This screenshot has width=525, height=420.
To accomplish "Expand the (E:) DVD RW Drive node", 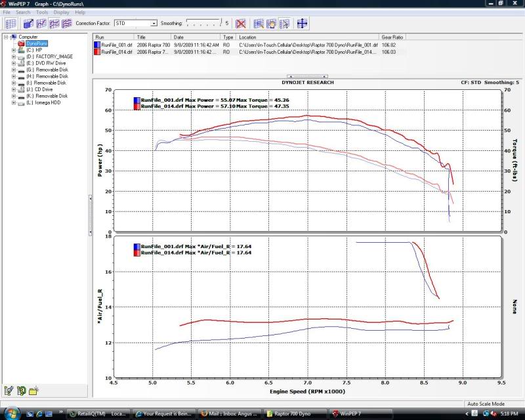I will 13,63.
